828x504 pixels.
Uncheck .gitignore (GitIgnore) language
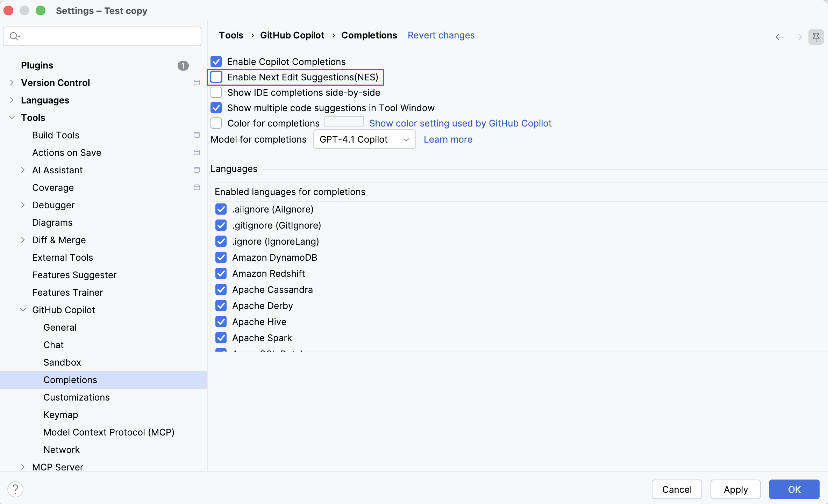[x=221, y=225]
